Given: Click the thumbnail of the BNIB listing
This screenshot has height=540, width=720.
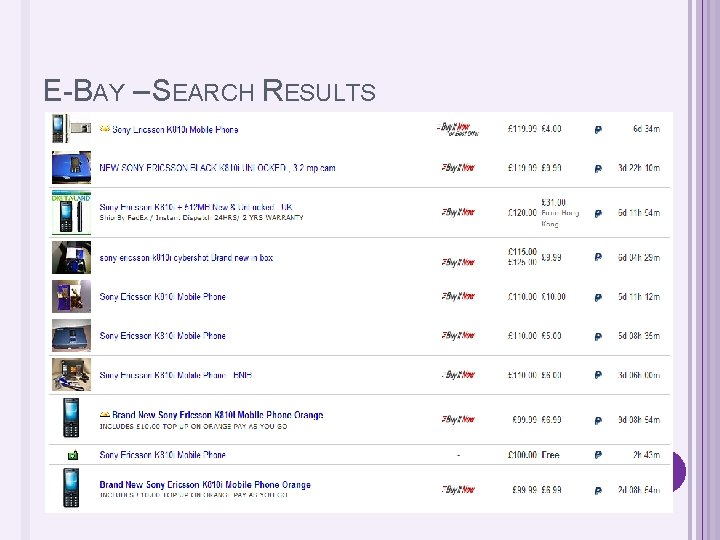Looking at the screenshot, I should coord(71,374).
